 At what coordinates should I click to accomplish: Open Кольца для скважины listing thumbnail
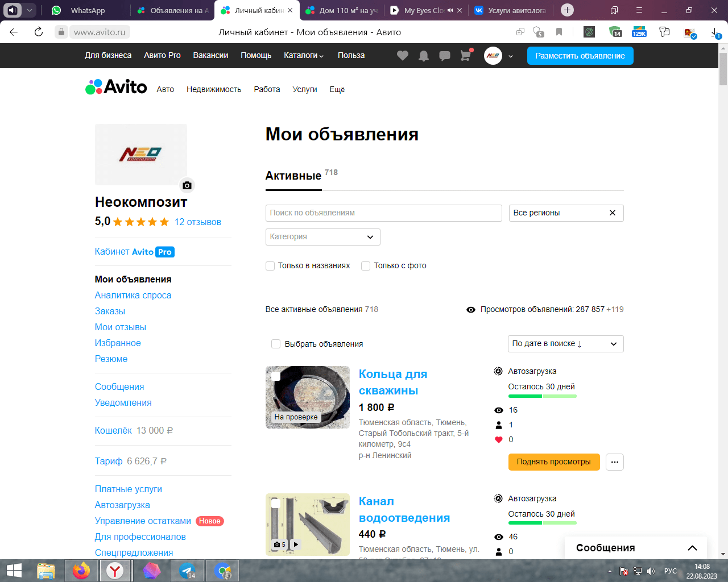(308, 397)
